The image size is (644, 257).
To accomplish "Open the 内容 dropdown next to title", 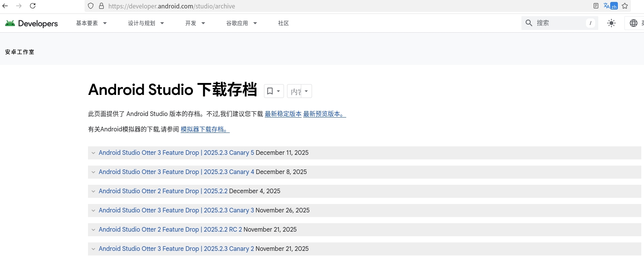I will [x=299, y=91].
